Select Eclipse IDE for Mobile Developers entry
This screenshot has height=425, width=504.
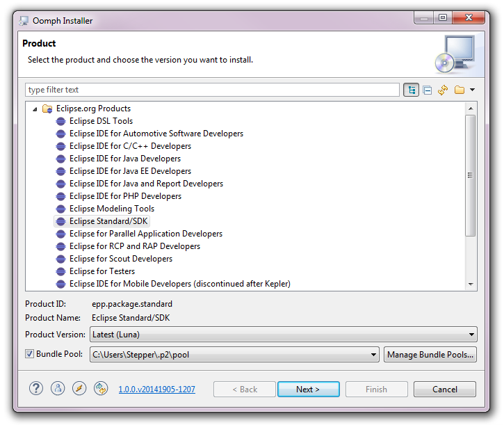tap(180, 284)
